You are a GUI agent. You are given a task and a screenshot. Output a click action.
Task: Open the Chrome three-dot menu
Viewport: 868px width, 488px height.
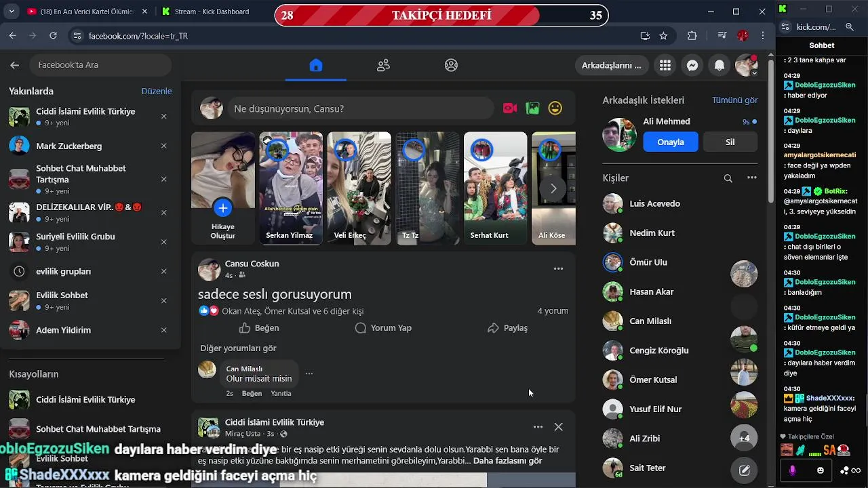point(762,36)
